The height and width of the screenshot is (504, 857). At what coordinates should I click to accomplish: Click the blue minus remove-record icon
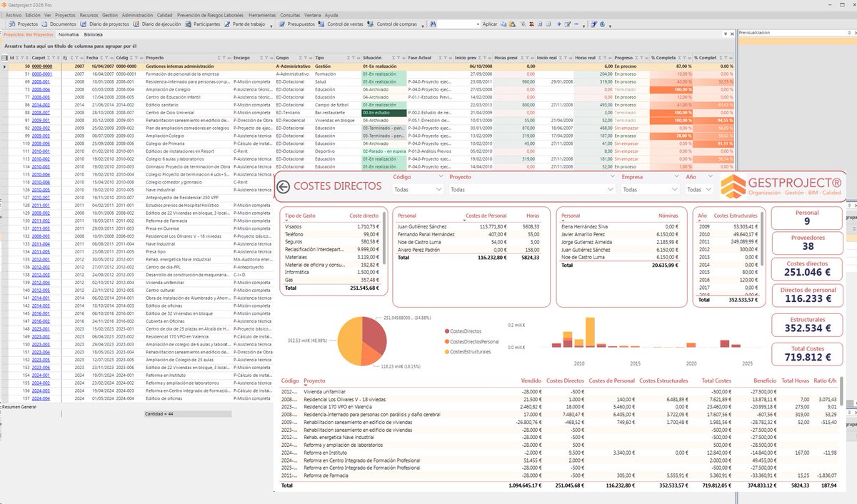click(x=576, y=24)
